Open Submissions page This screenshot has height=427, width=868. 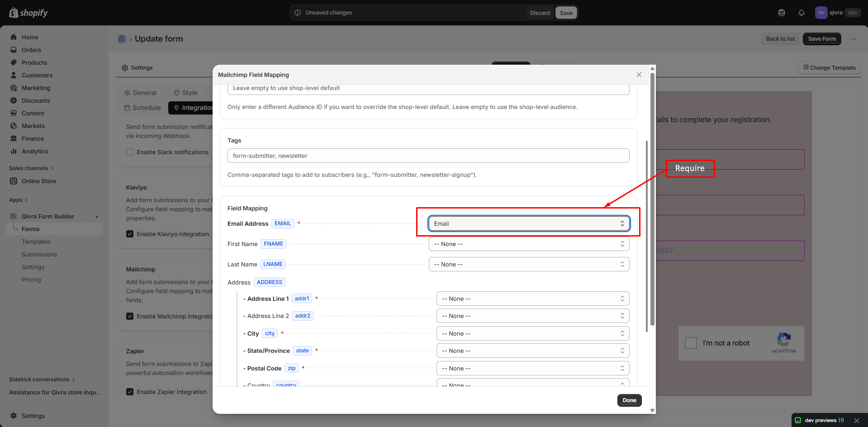pyautogui.click(x=39, y=254)
